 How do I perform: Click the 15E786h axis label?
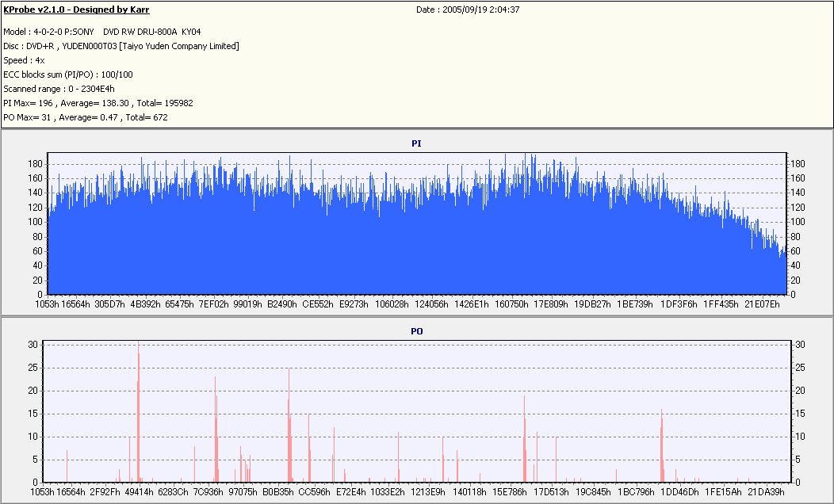click(x=510, y=492)
